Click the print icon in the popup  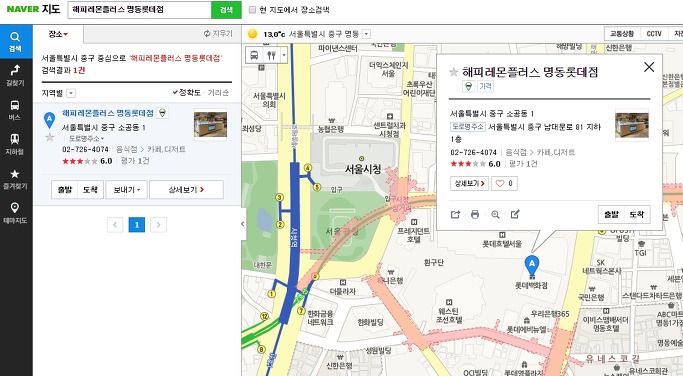pos(475,214)
